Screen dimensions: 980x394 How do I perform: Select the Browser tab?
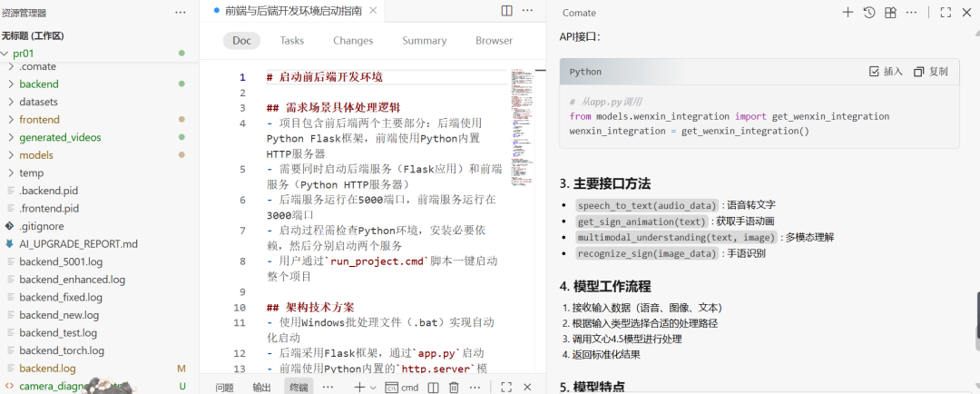tap(495, 41)
